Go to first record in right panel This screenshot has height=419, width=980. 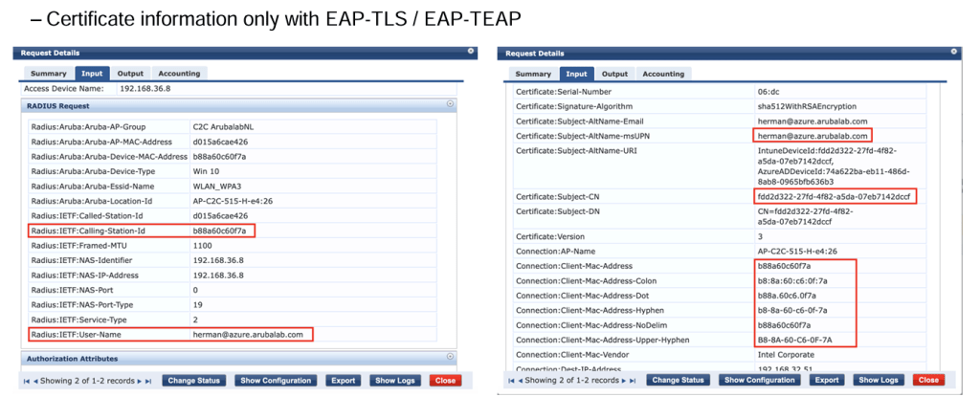click(509, 381)
